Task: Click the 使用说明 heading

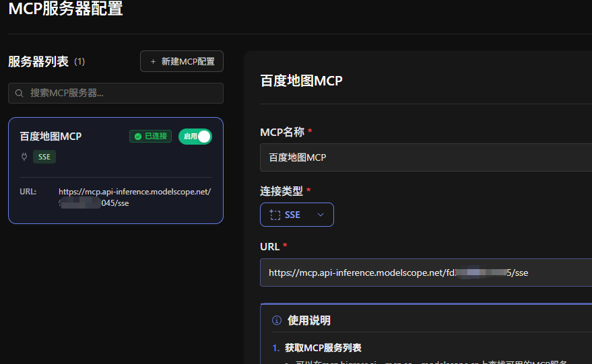Action: (309, 320)
